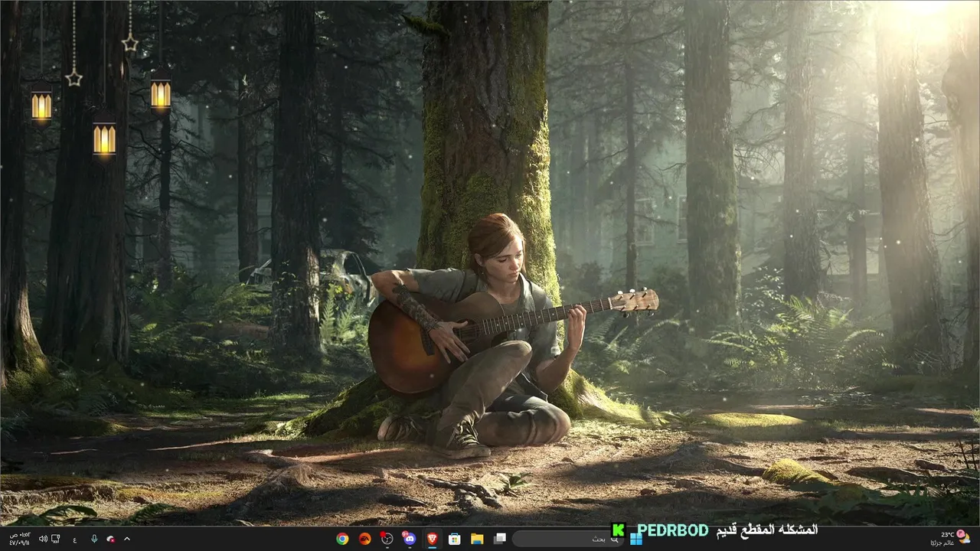
Task: Open the Windows Start menu
Action: pyautogui.click(x=635, y=539)
